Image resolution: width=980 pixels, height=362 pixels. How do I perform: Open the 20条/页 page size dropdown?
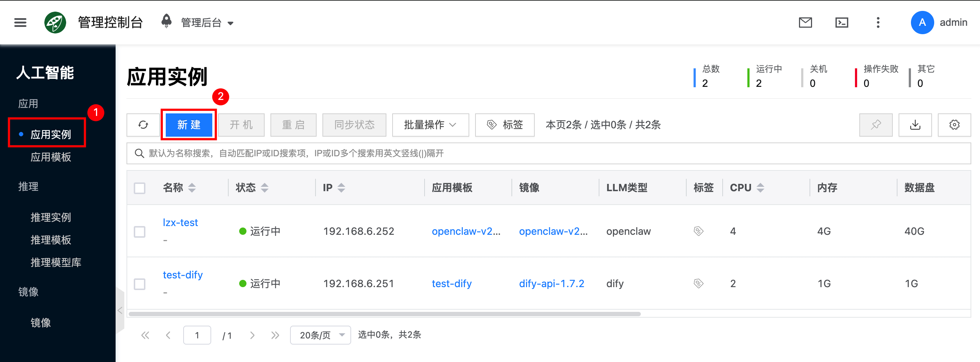point(320,335)
